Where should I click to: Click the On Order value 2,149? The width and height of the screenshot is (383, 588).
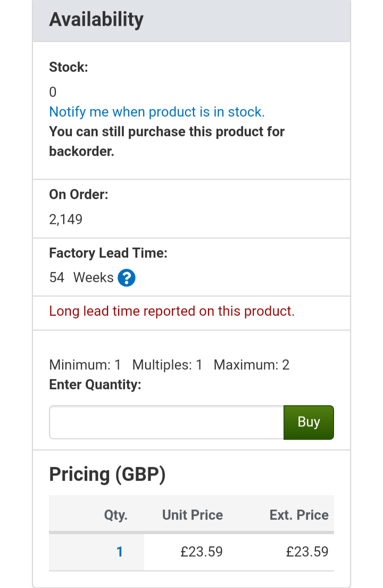coord(66,219)
